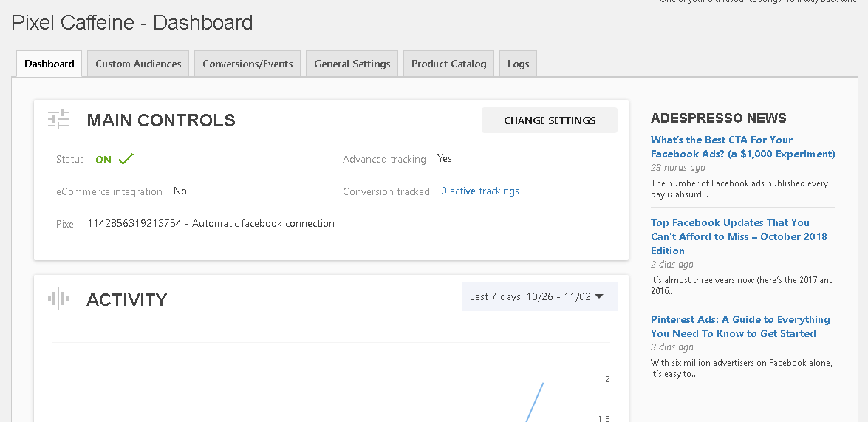868x422 pixels.
Task: Select the Product Catalog tab
Action: coord(448,64)
